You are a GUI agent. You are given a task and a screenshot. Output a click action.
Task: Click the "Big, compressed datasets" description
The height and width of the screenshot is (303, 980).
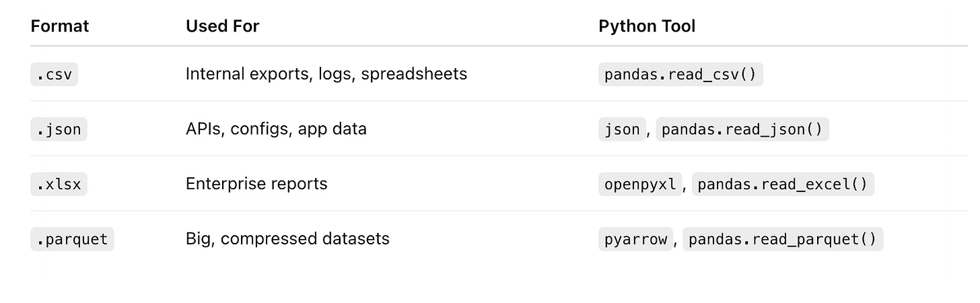click(287, 238)
